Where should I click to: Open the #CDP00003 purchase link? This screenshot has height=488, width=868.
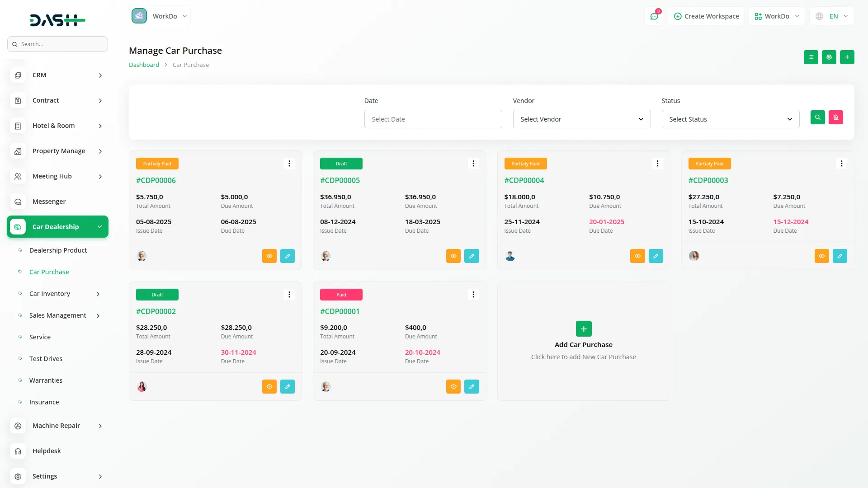click(708, 180)
